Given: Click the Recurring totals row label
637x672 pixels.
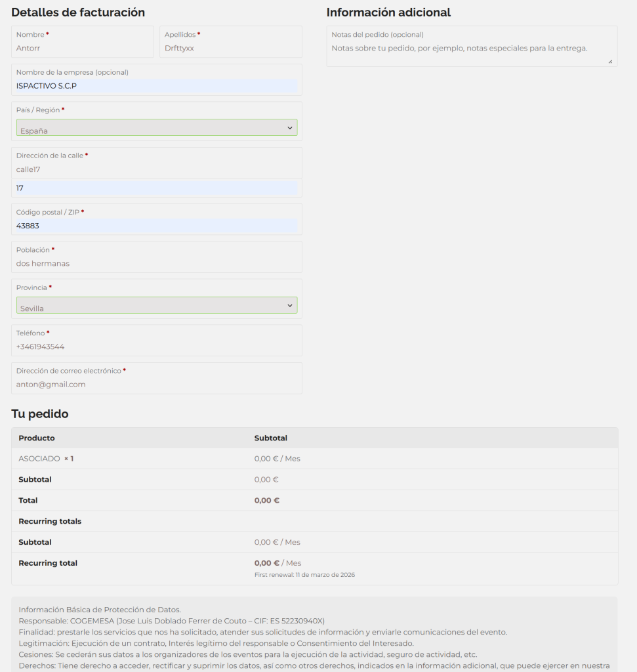Looking at the screenshot, I should point(50,521).
